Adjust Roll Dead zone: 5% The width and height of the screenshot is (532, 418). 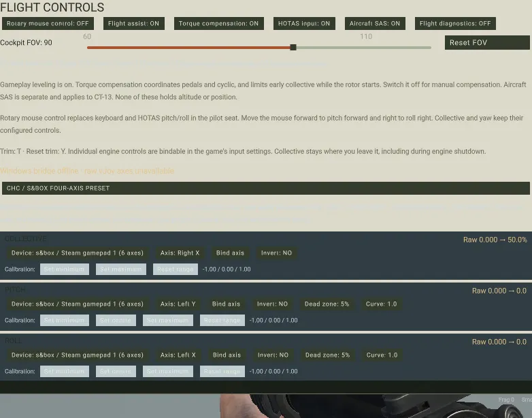327,355
